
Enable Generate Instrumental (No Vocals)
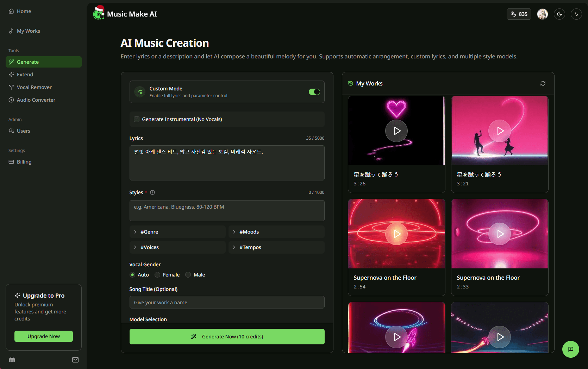pos(136,119)
